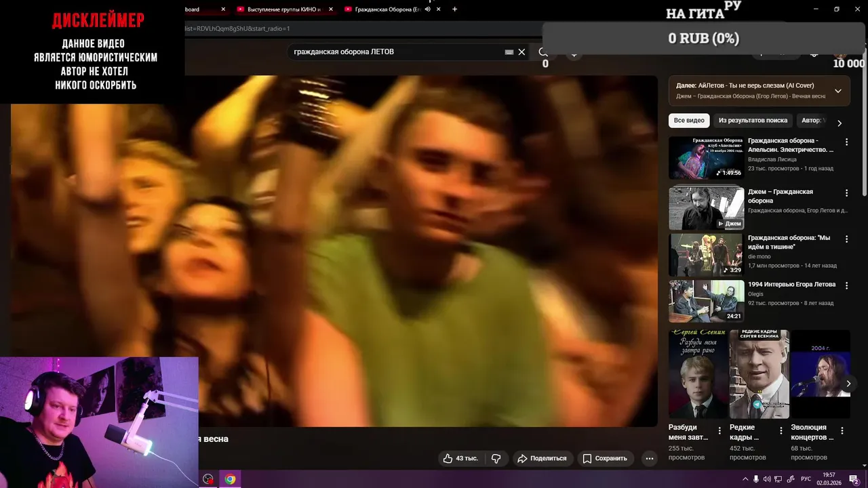
Task: Show more filter chips with right arrow
Action: tap(840, 123)
